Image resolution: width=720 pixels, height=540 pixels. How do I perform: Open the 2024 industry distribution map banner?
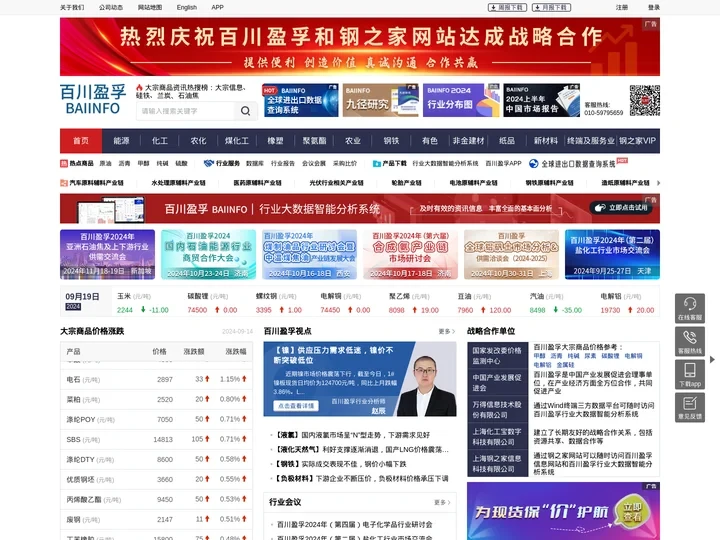[461, 100]
